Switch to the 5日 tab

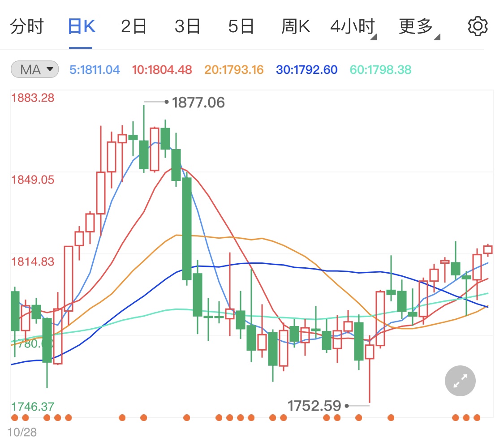(x=241, y=27)
